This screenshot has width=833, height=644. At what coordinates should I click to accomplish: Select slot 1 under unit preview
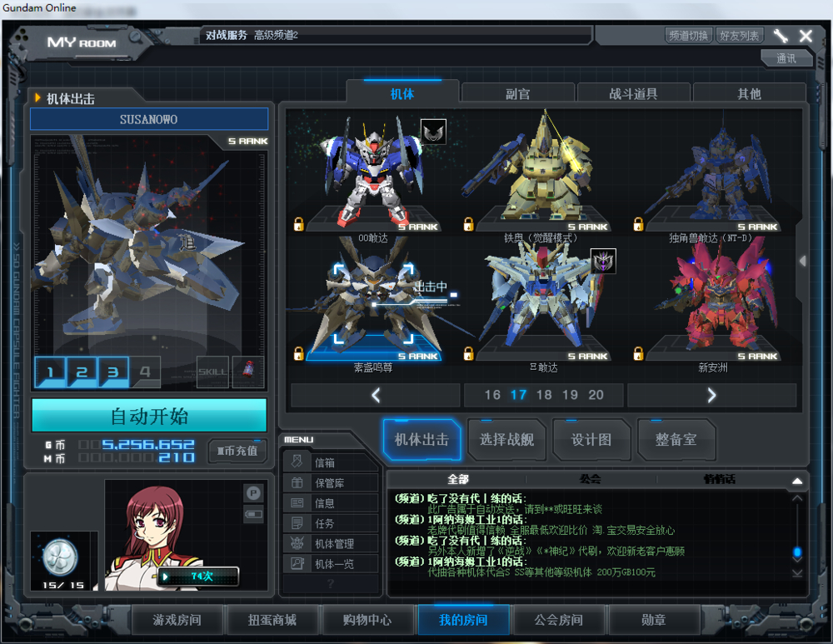pos(50,372)
